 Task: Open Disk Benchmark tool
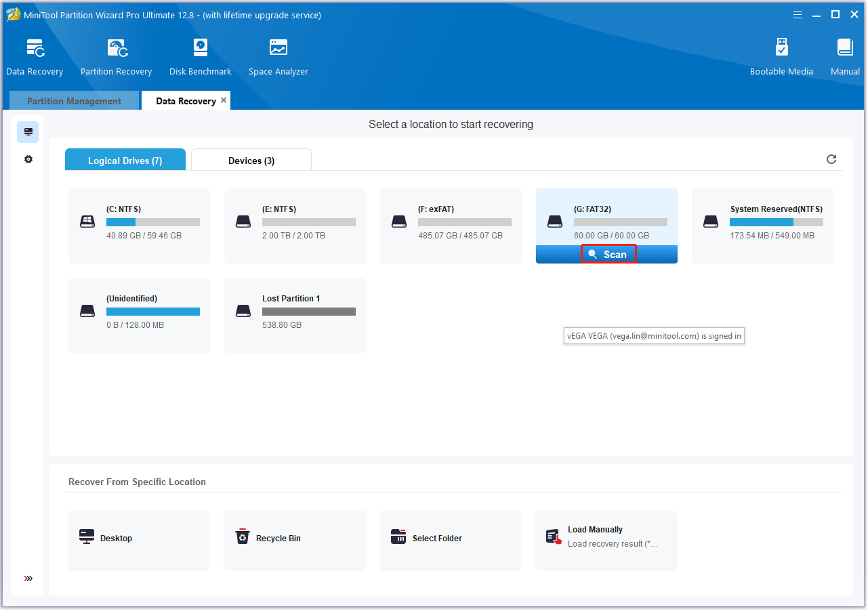click(x=201, y=57)
